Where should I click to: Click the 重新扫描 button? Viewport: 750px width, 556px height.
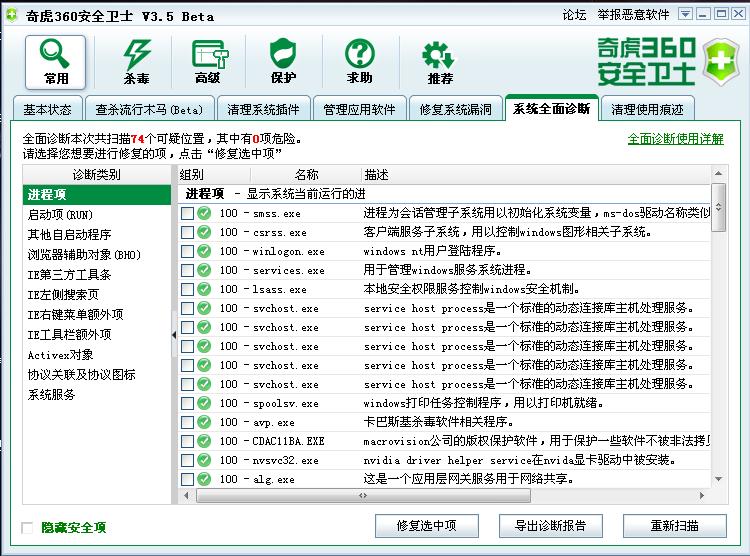tap(674, 526)
